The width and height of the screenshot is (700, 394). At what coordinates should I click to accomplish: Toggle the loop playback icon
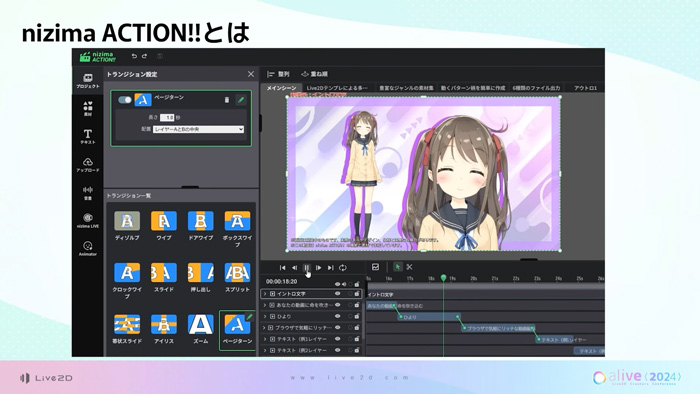point(343,268)
